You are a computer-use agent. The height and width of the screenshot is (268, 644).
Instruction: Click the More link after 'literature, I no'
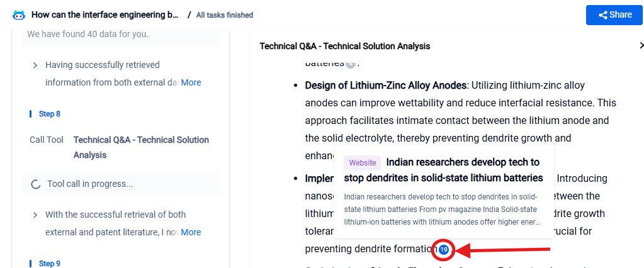pos(191,232)
